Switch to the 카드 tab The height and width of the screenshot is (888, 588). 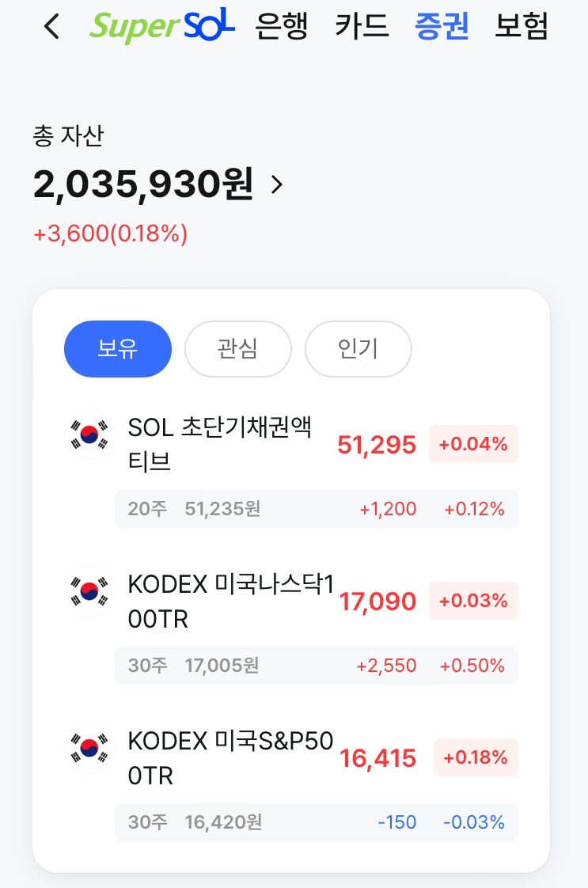coord(362,26)
